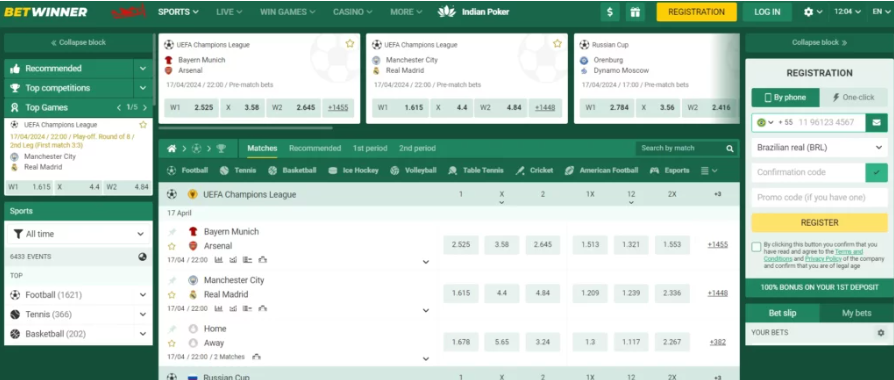Viewport: 894px width, 380px height.
Task: Star the Manchester City list row
Action: [172, 295]
